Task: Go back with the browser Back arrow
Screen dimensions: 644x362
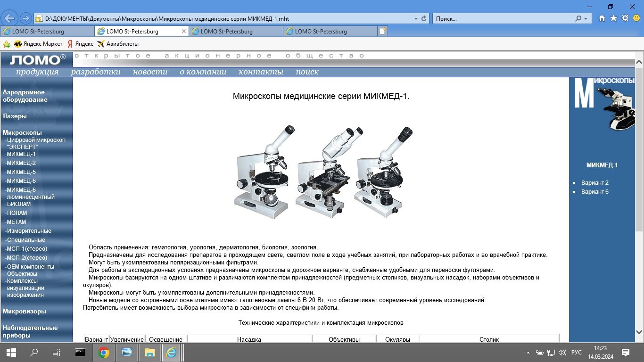Action: click(x=10, y=18)
